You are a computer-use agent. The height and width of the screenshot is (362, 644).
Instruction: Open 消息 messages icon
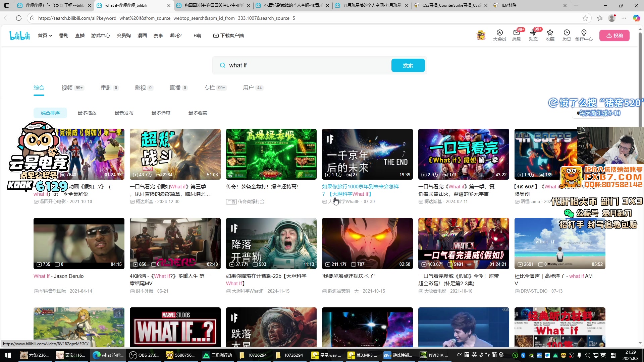tap(517, 35)
